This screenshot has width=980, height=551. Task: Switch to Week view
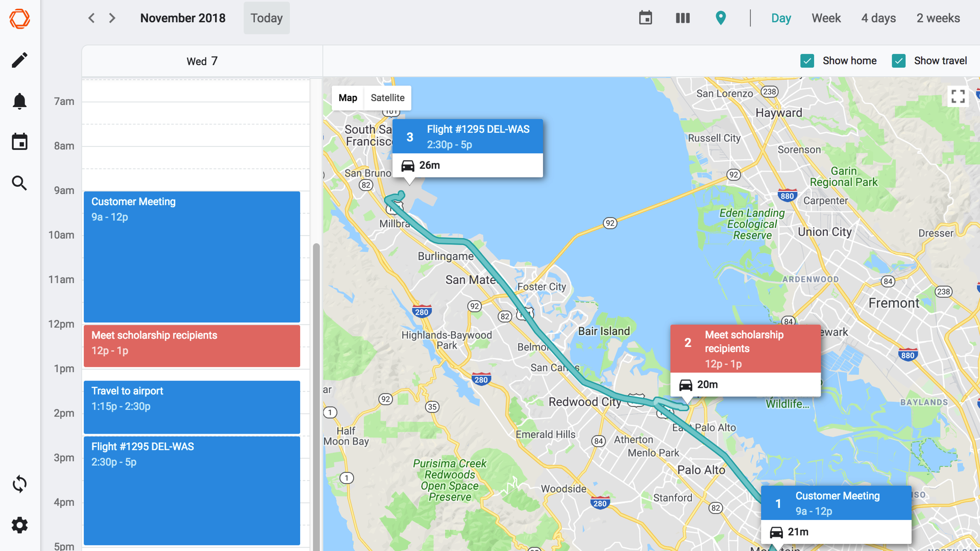coord(826,18)
